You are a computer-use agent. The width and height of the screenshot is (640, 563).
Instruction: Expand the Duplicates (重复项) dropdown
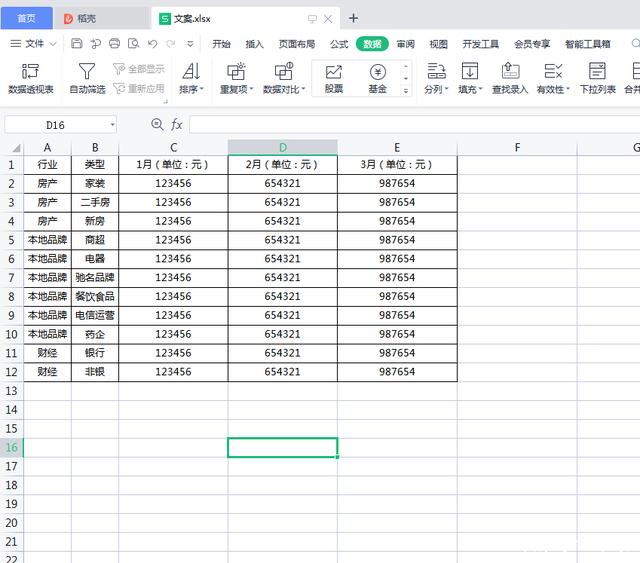click(236, 89)
